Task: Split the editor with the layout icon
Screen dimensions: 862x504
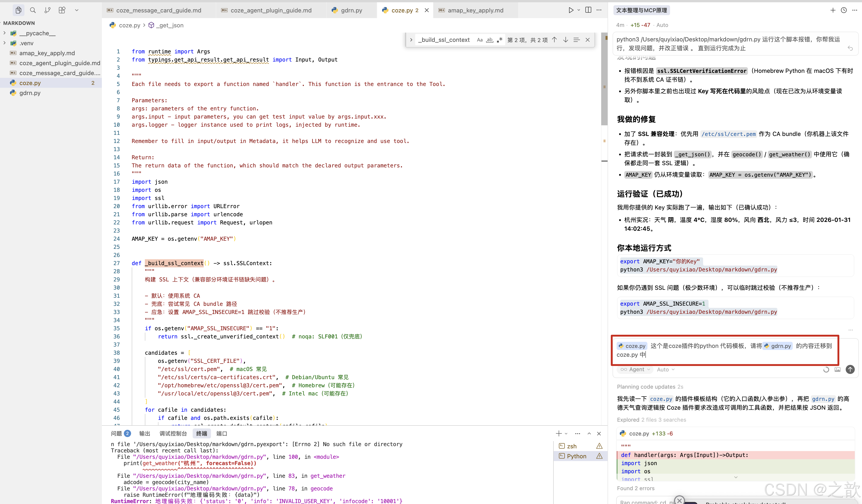Action: tap(588, 10)
